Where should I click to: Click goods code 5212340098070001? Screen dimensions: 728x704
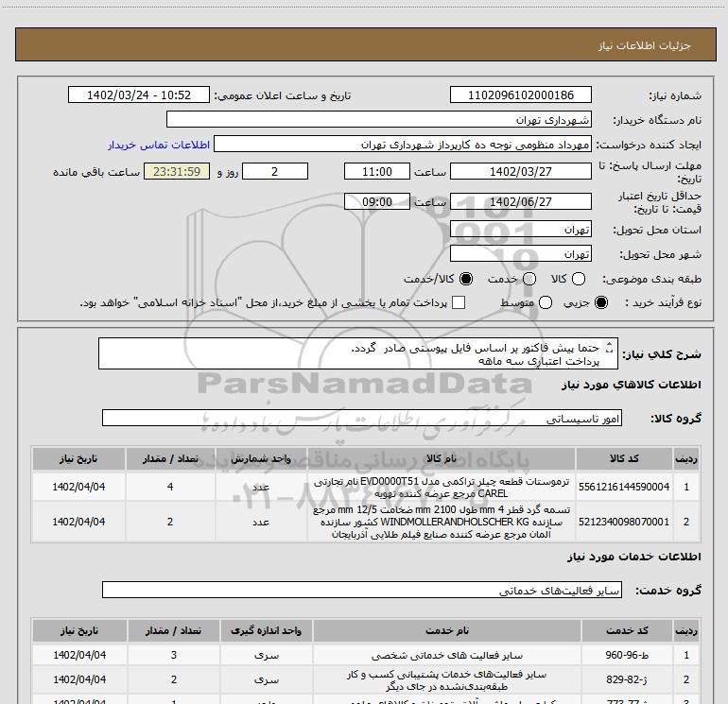pyautogui.click(x=624, y=522)
